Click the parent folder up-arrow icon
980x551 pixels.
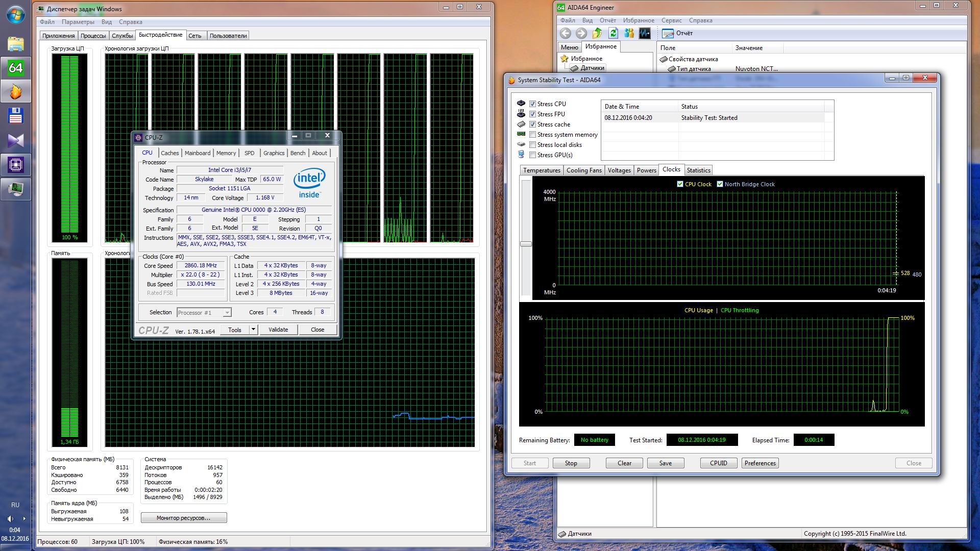[x=597, y=33]
